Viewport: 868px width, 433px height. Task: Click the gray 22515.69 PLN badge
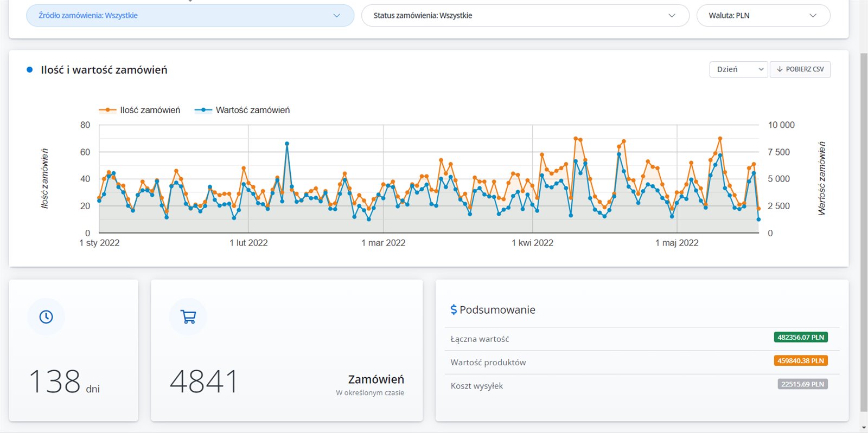[802, 384]
